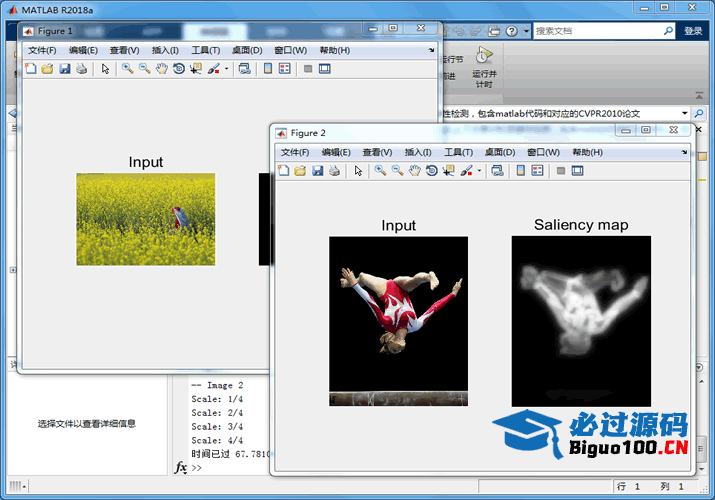Click Open File icon in Figure 1 toolbar

point(47,69)
